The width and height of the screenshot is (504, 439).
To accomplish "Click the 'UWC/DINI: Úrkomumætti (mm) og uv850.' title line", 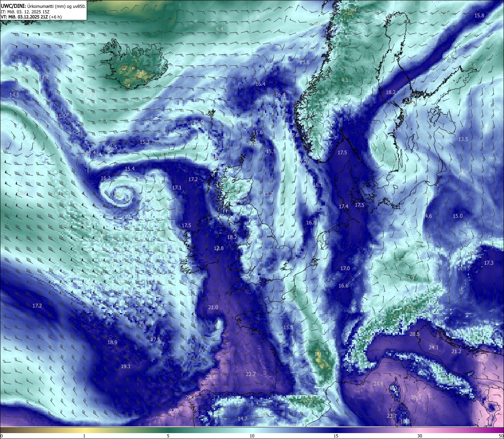I will 43,6.
